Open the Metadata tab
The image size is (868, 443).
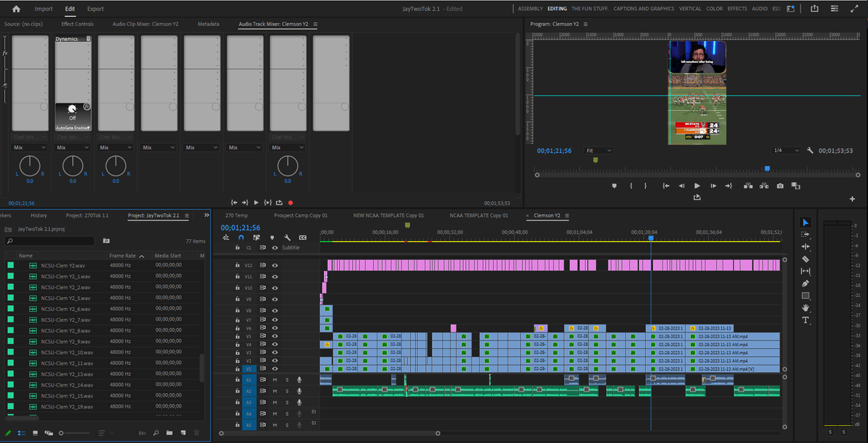click(x=209, y=24)
